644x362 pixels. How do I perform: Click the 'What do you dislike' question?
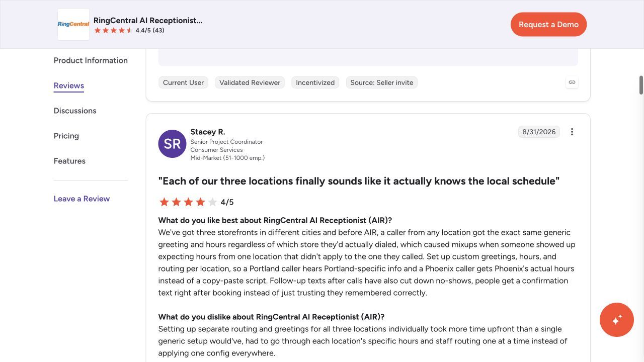pos(271,317)
